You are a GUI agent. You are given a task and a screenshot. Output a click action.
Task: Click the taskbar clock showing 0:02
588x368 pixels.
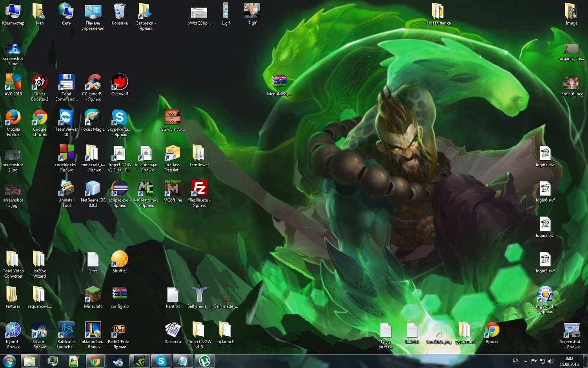pyautogui.click(x=570, y=361)
